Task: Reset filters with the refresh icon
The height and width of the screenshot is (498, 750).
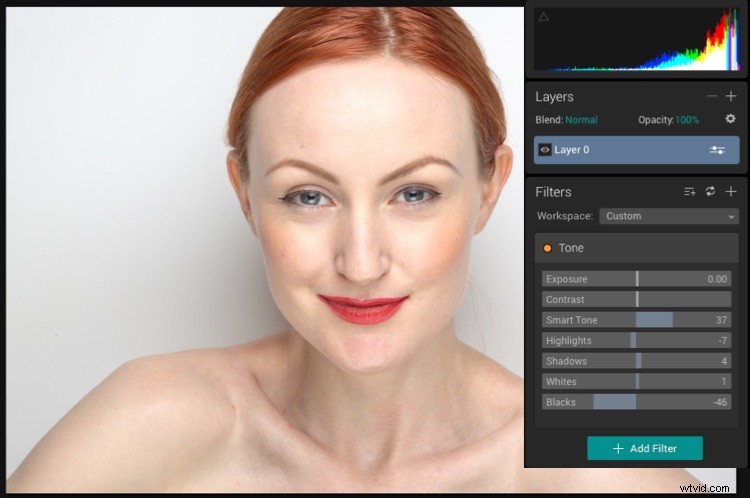Action: 710,191
